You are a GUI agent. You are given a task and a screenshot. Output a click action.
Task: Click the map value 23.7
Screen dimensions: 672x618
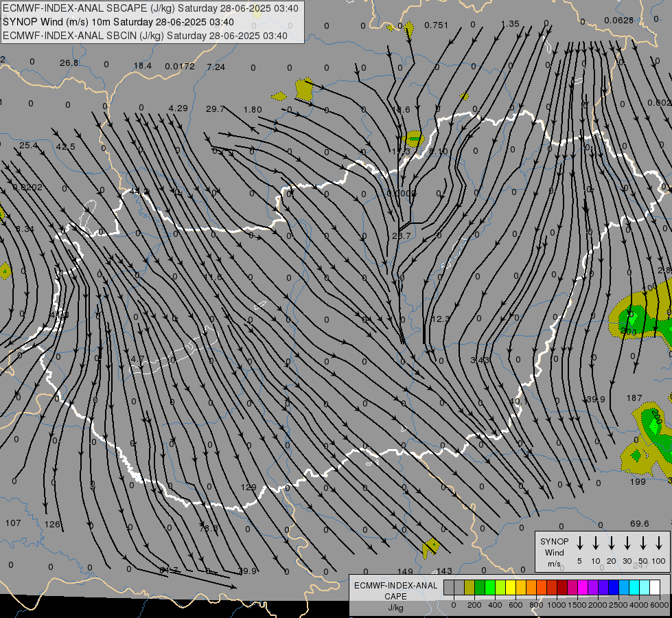(x=402, y=236)
